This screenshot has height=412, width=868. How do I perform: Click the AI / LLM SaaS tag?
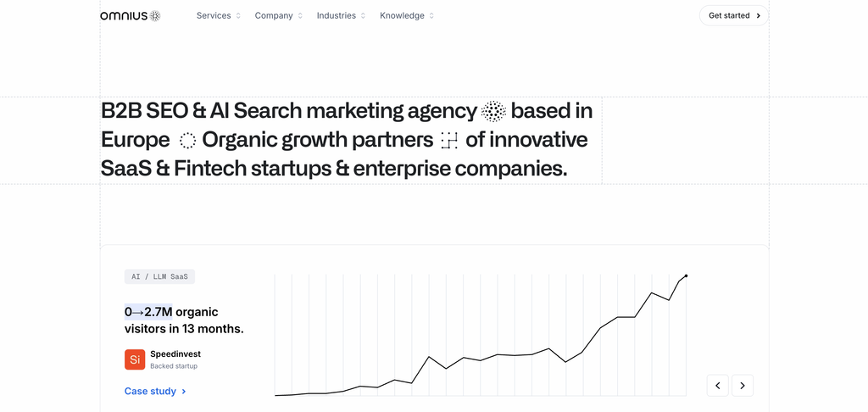tap(159, 276)
